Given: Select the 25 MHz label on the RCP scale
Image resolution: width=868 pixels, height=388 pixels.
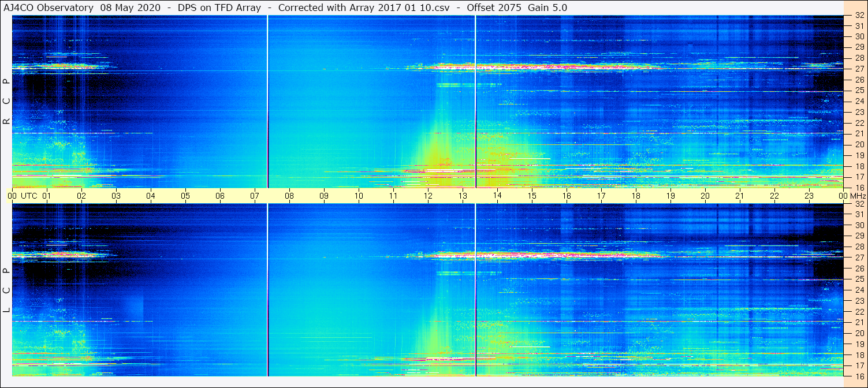Looking at the screenshot, I should (x=859, y=91).
